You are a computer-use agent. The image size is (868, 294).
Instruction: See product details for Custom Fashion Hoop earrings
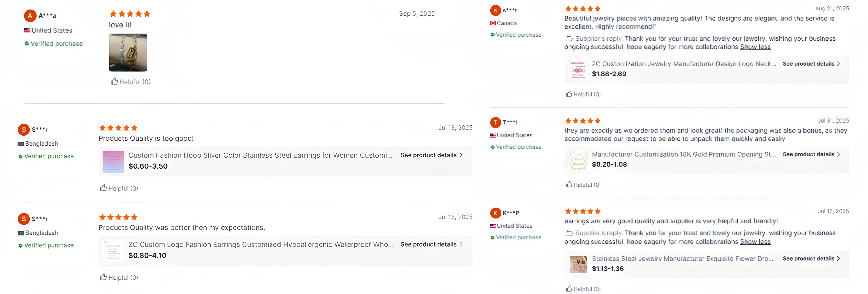click(431, 155)
